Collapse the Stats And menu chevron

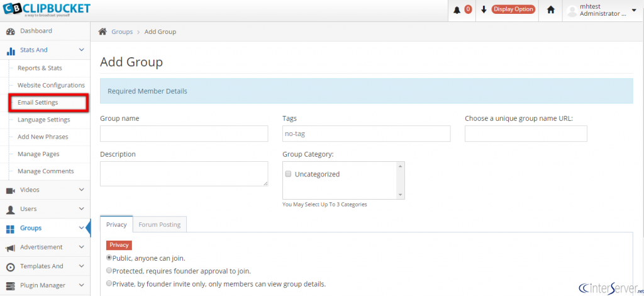(x=81, y=50)
